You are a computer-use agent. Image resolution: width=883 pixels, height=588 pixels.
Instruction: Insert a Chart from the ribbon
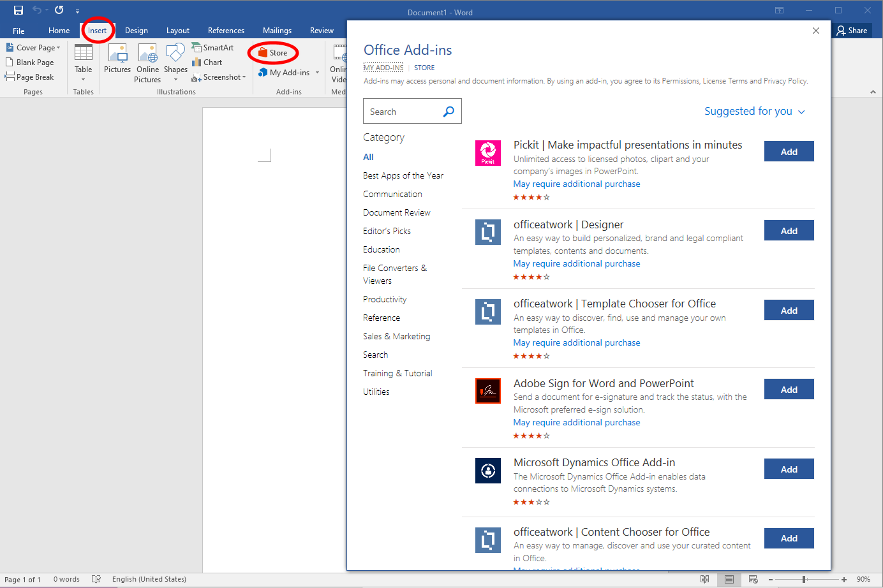pos(207,62)
